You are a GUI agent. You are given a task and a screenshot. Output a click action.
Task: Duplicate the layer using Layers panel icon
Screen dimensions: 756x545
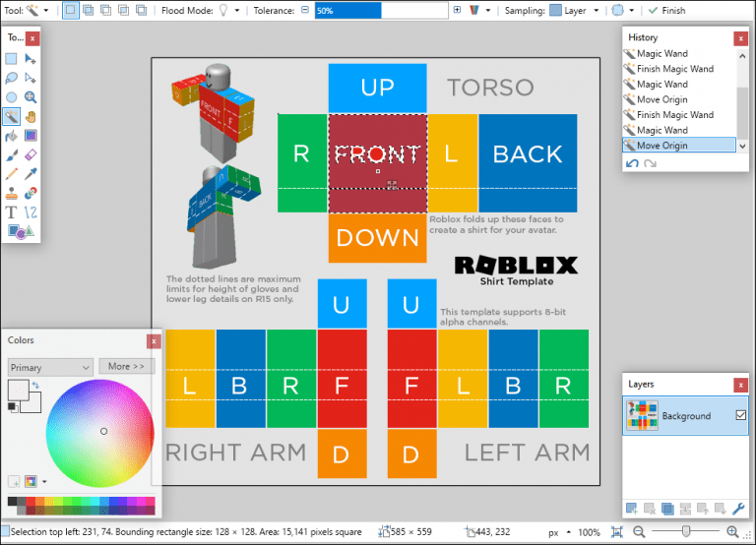tap(667, 509)
